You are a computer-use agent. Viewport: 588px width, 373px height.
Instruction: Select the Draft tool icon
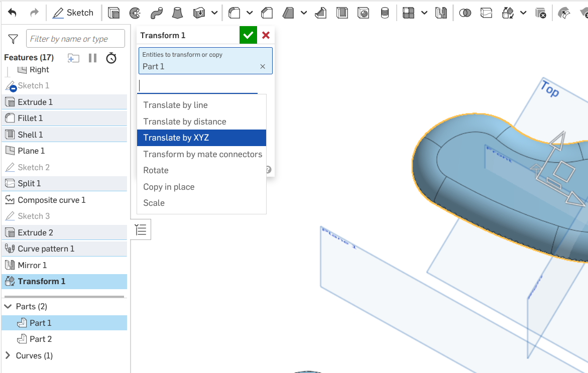coord(288,13)
